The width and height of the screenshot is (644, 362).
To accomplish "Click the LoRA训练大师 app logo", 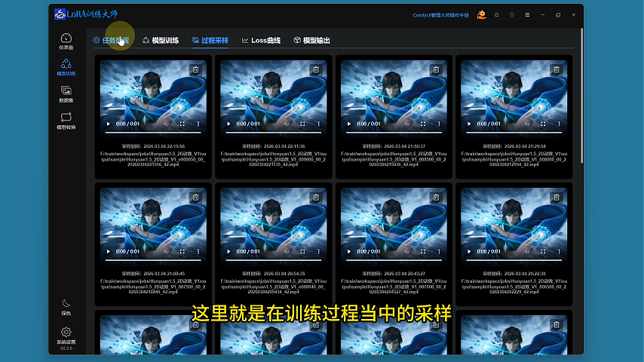I will point(86,14).
